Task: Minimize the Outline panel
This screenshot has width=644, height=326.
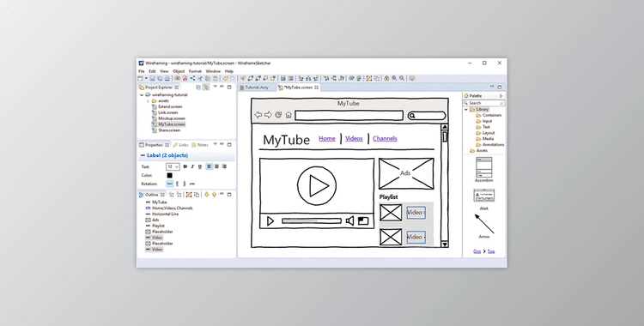Action: pos(222,193)
